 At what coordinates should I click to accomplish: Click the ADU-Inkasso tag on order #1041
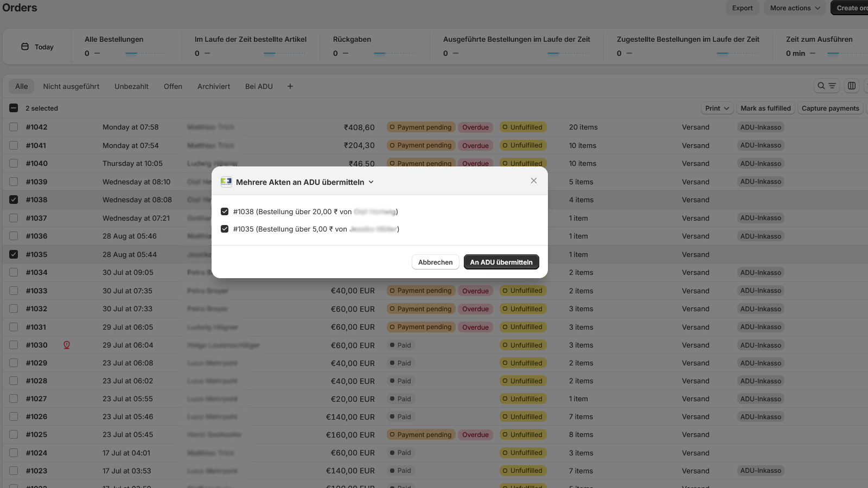pyautogui.click(x=761, y=145)
